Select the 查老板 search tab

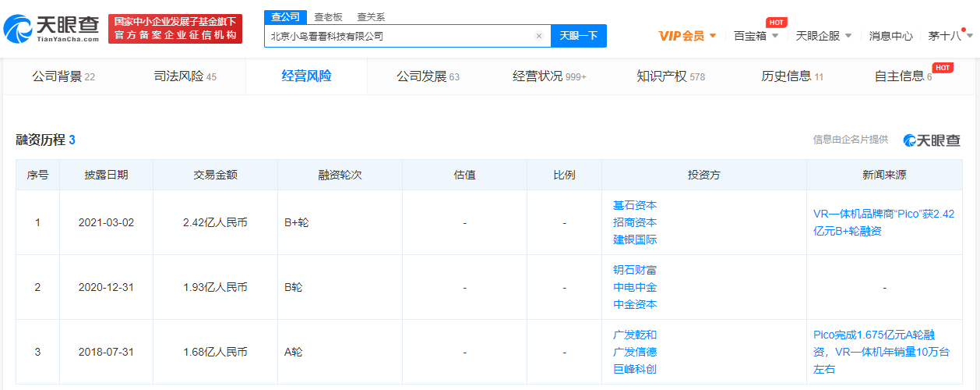point(327,16)
